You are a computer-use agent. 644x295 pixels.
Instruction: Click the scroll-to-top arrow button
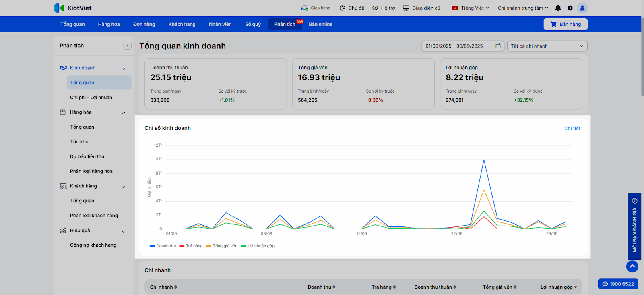(x=632, y=266)
